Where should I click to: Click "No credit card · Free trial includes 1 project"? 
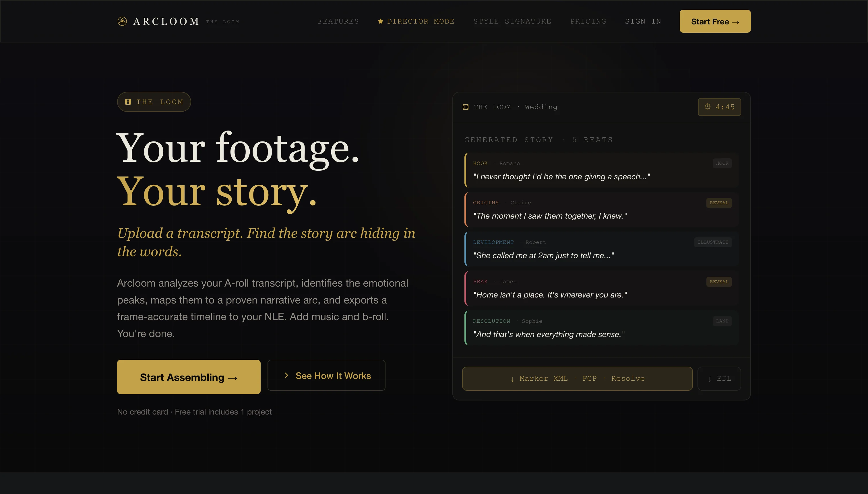pos(194,412)
